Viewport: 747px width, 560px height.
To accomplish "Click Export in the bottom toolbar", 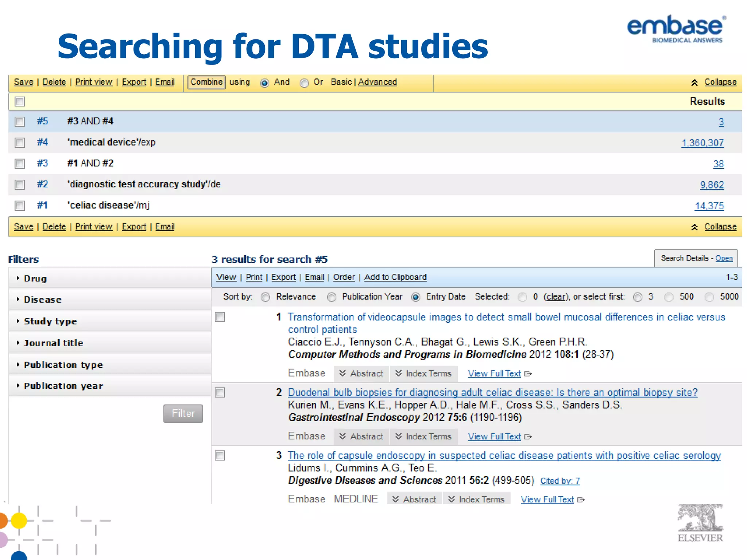I will coord(134,227).
